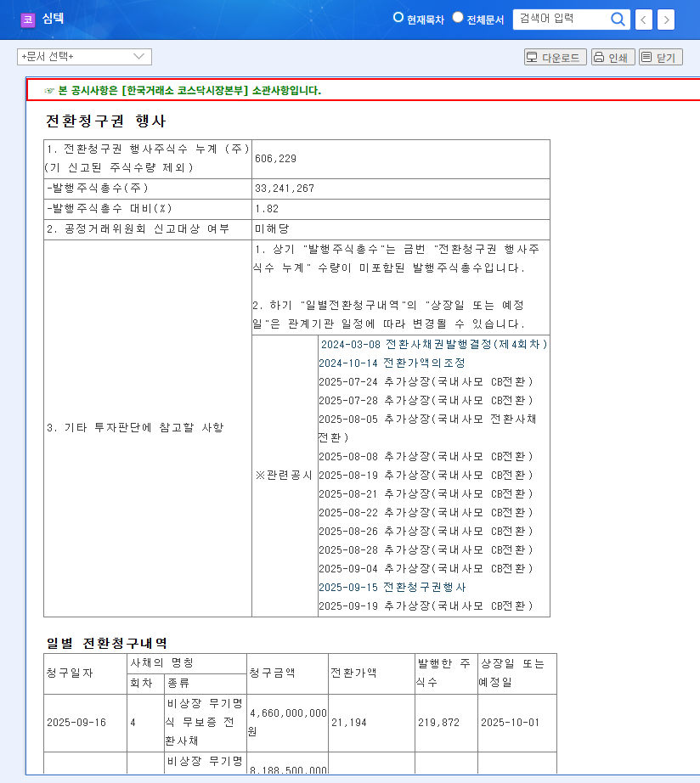This screenshot has height=783, width=700.
Task: Click 2025-08-19 추가상장(국내사모 CB전환) entry
Action: point(426,476)
